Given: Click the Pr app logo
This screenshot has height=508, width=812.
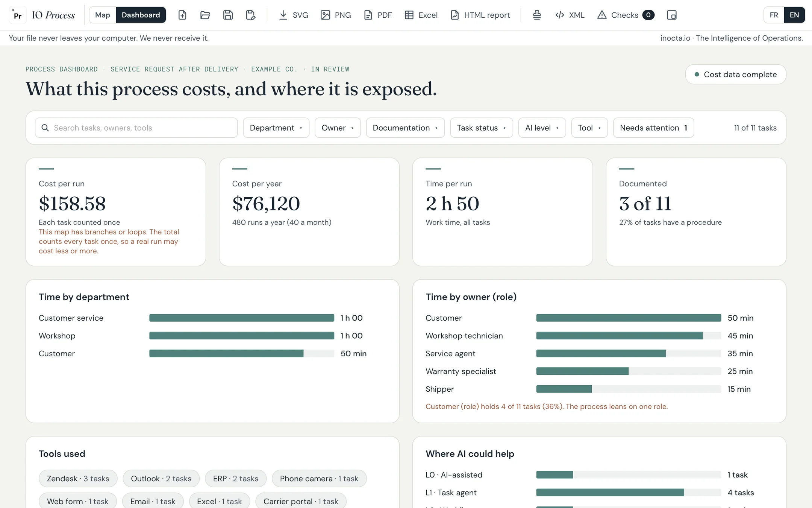Looking at the screenshot, I should (17, 15).
